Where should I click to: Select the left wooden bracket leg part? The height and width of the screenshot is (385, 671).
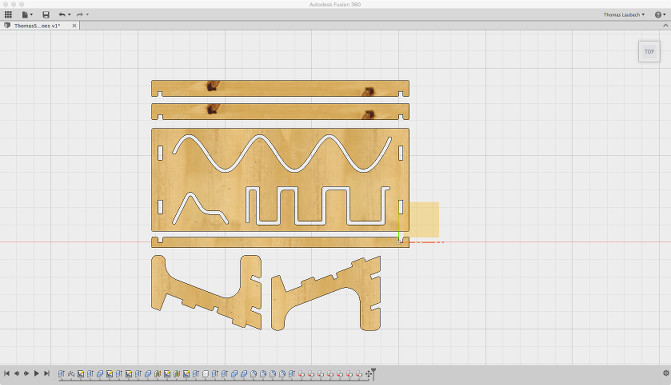(206, 292)
